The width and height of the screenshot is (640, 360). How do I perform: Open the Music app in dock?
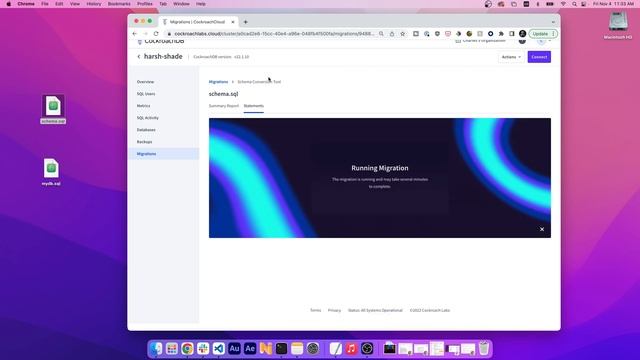(351, 349)
